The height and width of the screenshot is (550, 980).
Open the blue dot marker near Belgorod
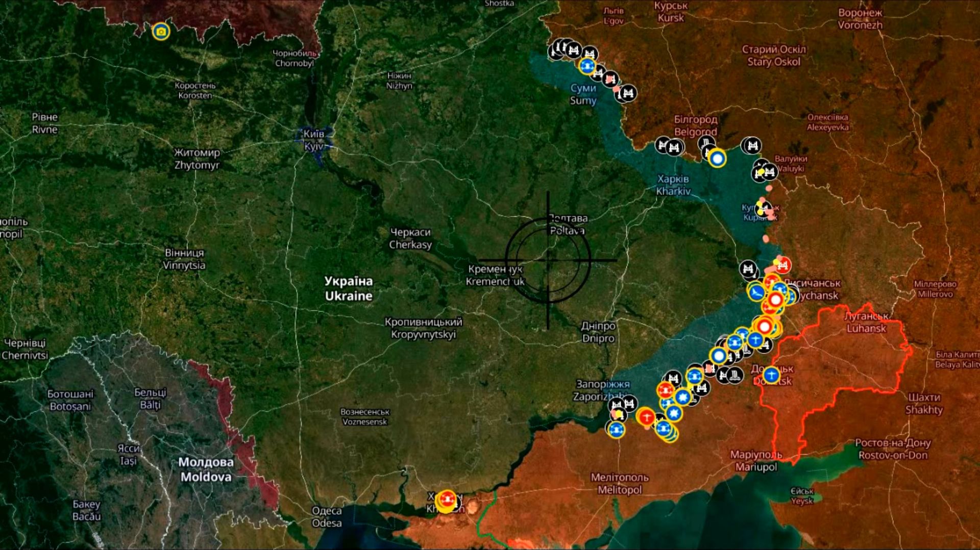[x=718, y=158]
